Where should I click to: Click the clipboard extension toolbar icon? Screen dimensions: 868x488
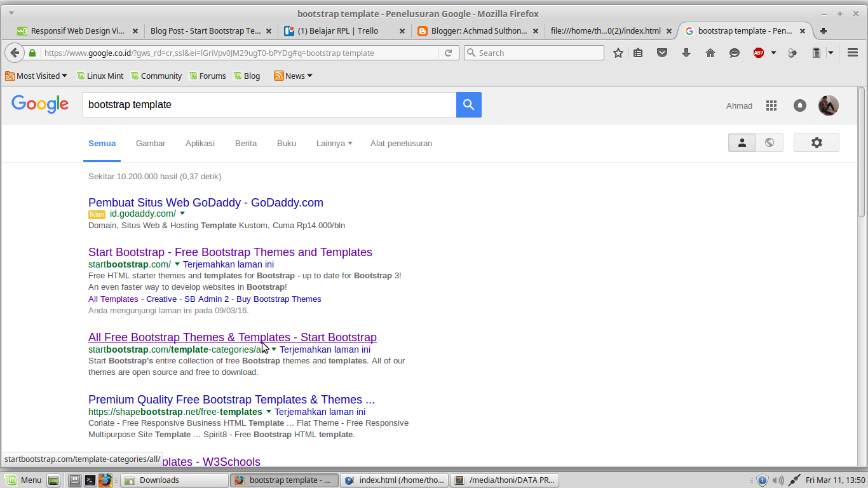(x=817, y=53)
